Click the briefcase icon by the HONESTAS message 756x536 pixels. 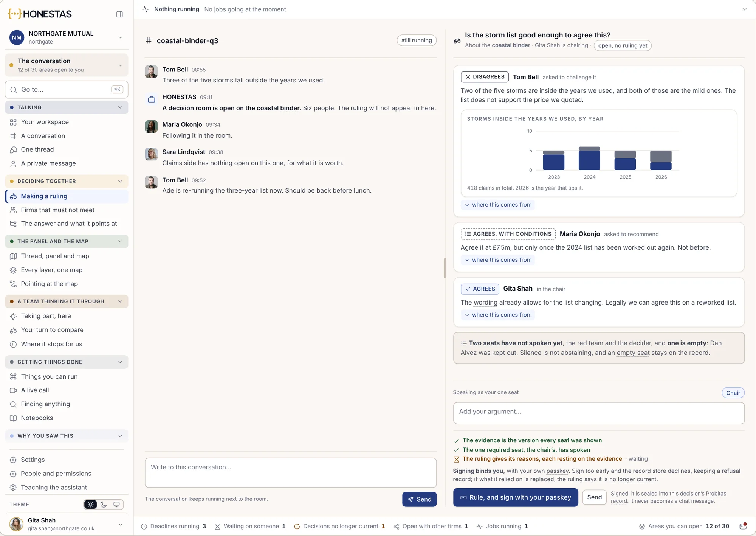(x=152, y=99)
